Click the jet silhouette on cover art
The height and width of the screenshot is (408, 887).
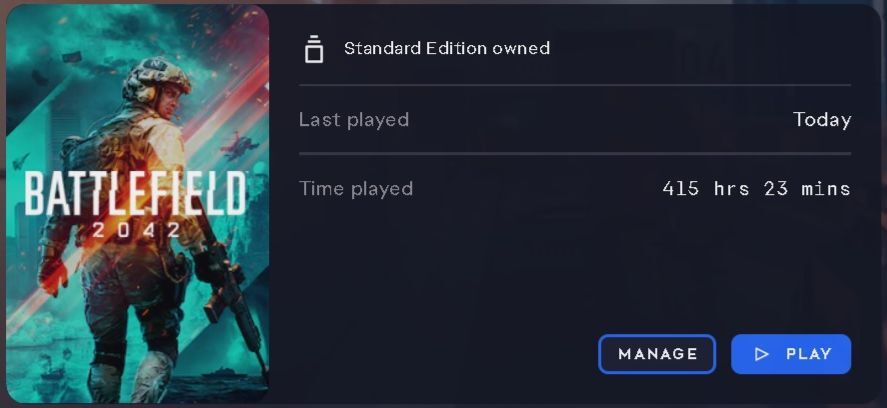20,162
